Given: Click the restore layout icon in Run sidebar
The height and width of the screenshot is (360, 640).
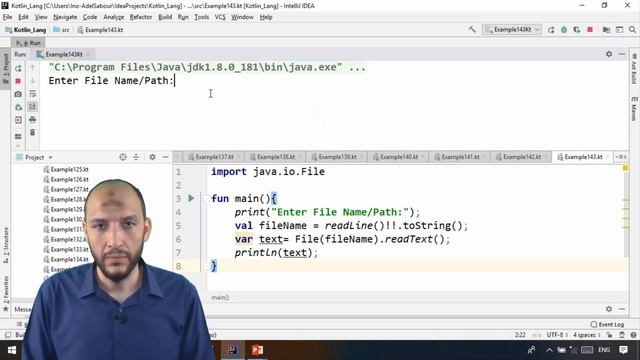Looking at the screenshot, I should pos(18,136).
